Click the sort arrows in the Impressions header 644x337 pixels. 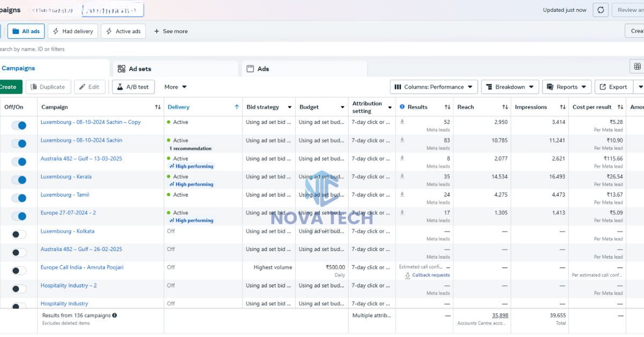tap(563, 107)
